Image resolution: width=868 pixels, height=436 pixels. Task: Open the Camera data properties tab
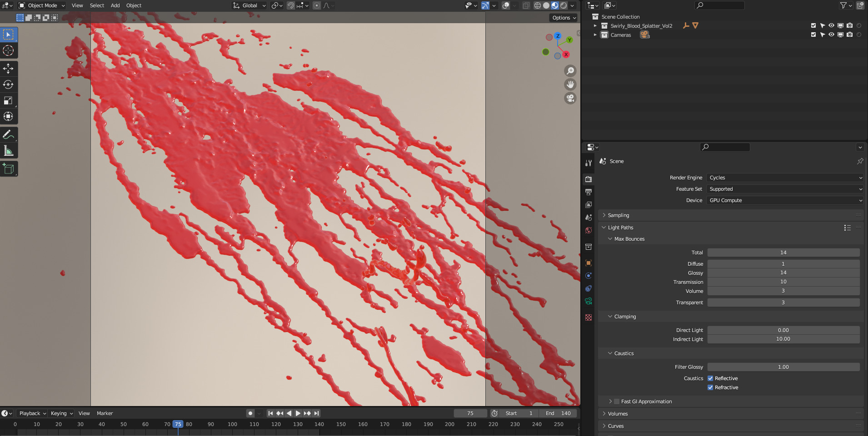click(x=589, y=301)
